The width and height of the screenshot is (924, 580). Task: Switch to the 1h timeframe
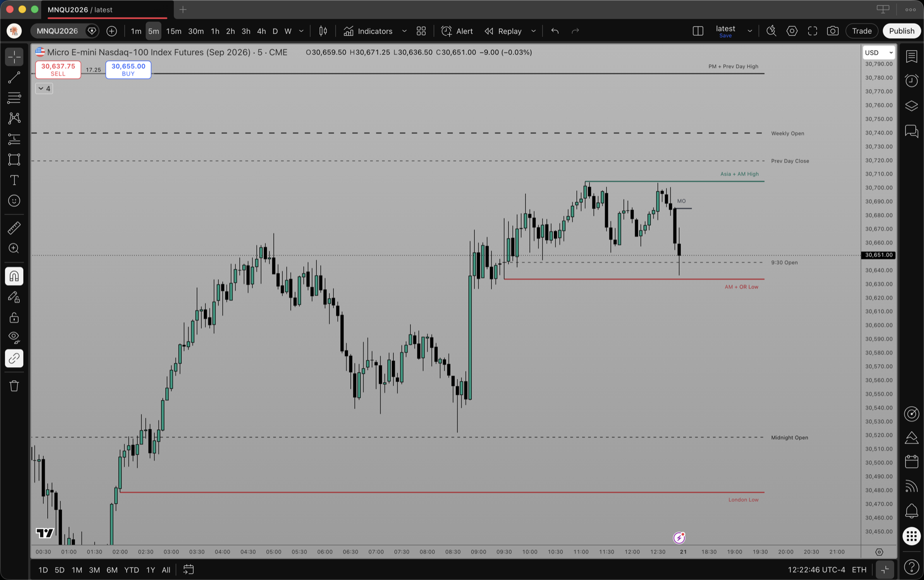tap(215, 31)
